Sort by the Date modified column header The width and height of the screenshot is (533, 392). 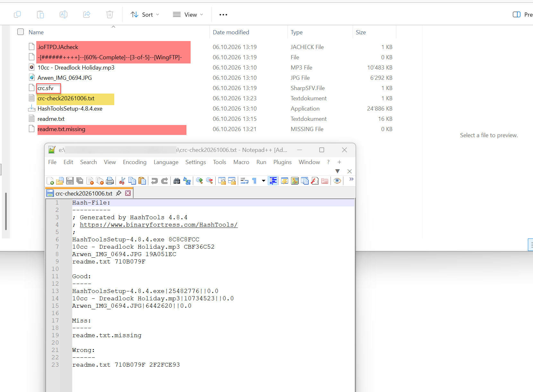(x=231, y=32)
